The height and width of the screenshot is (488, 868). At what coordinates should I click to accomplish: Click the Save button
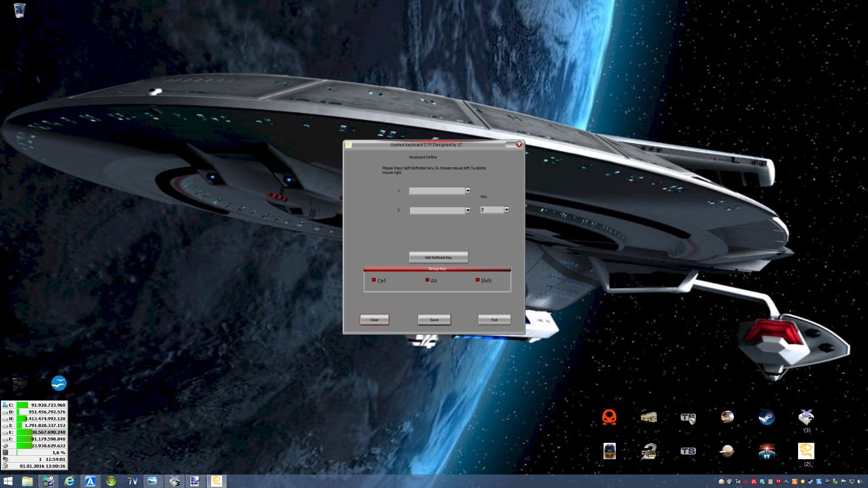pyautogui.click(x=434, y=320)
